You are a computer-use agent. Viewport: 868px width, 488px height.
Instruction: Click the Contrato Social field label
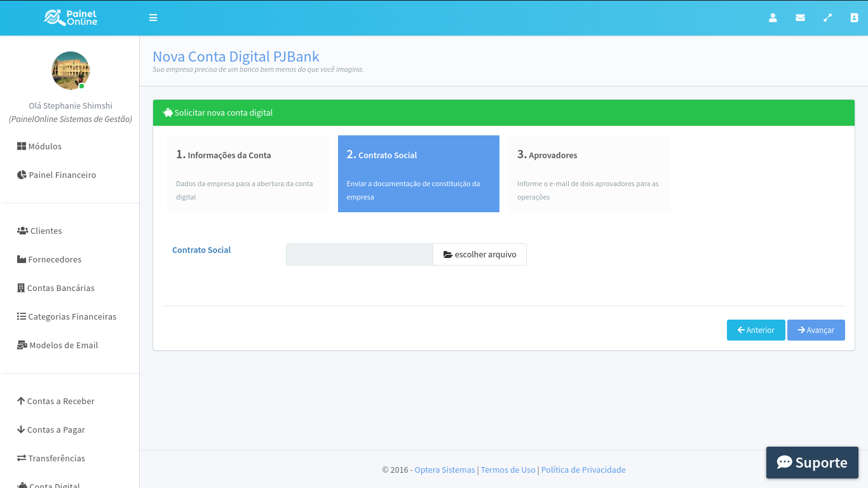(x=201, y=250)
